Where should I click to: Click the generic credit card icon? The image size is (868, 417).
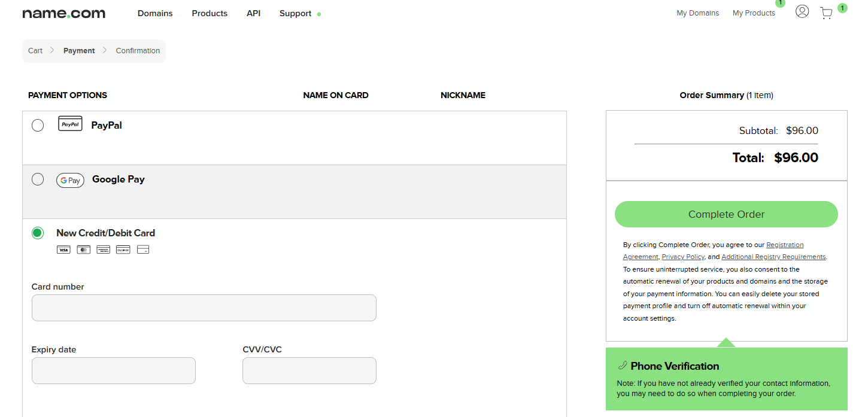142,249
